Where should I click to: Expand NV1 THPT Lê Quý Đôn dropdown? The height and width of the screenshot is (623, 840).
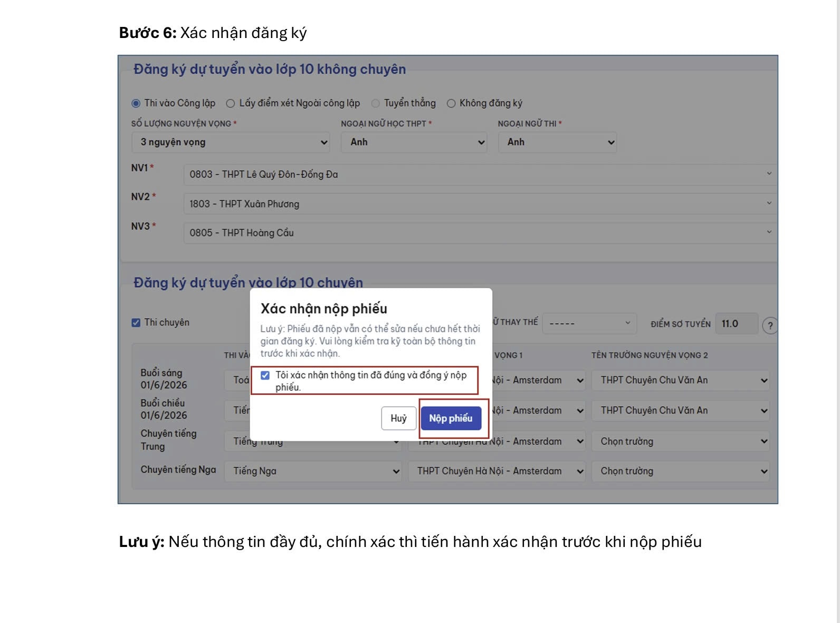pyautogui.click(x=479, y=174)
